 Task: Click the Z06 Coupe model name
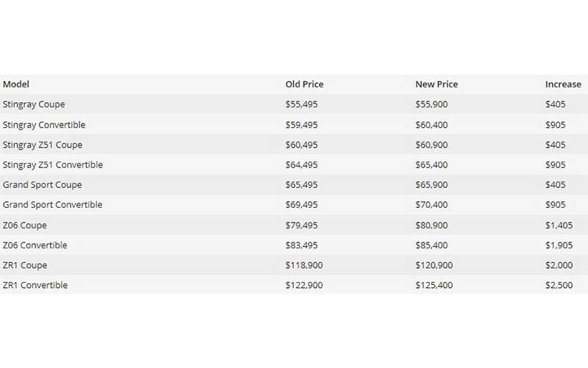(x=25, y=225)
